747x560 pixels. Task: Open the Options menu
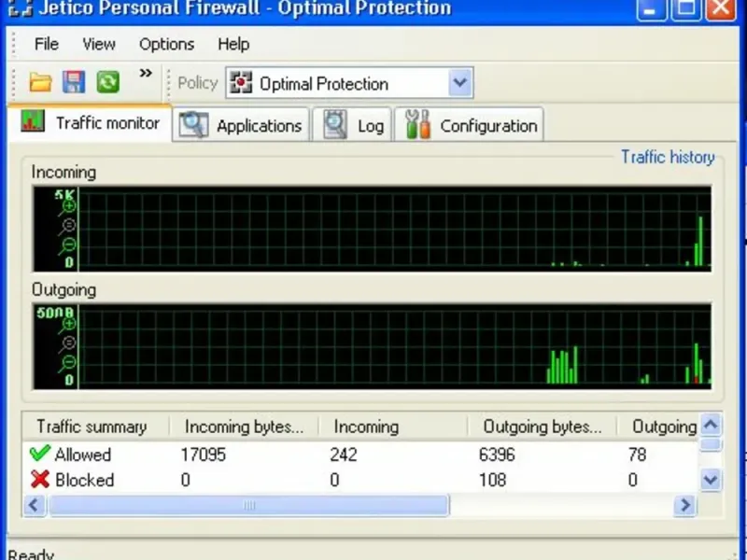167,44
